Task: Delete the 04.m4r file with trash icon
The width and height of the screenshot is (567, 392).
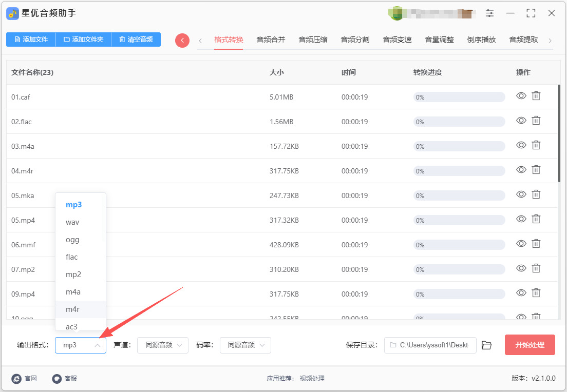Action: 536,169
